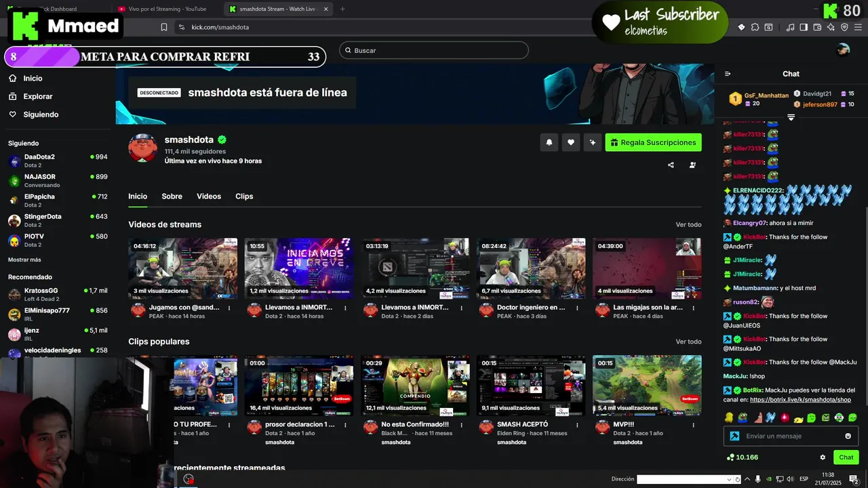This screenshot has width=868, height=488.
Task: Click the 10.166 channel points balance
Action: tap(743, 457)
